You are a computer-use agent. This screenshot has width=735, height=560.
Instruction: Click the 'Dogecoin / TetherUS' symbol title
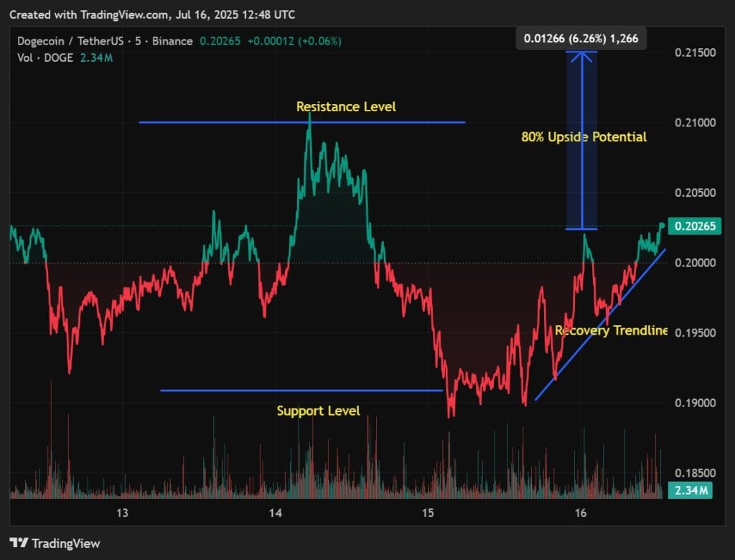[x=71, y=41]
